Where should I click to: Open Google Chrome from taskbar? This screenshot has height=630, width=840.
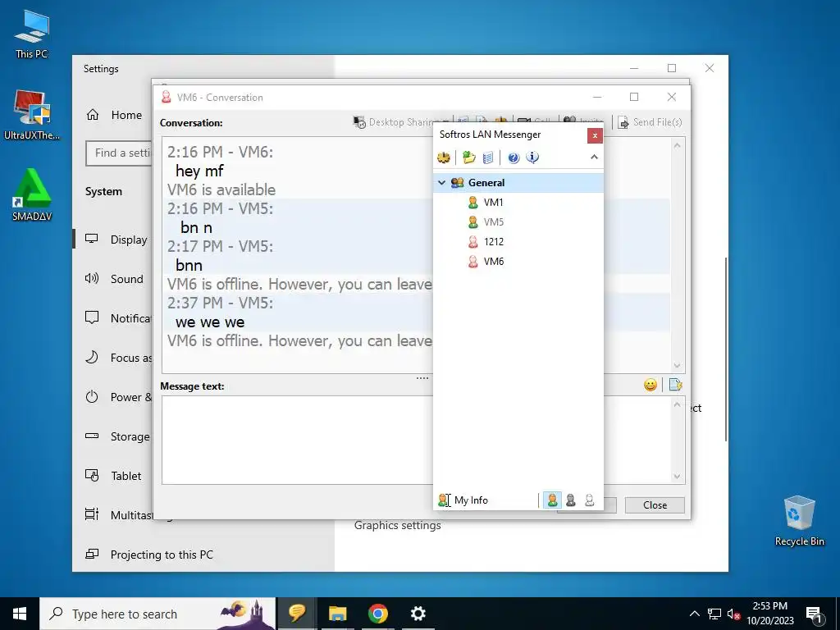[377, 614]
